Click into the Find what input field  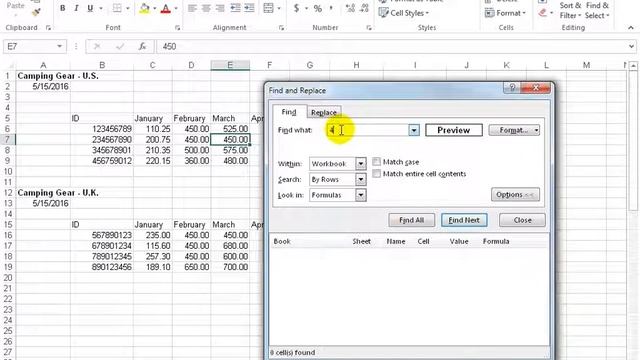pyautogui.click(x=367, y=130)
